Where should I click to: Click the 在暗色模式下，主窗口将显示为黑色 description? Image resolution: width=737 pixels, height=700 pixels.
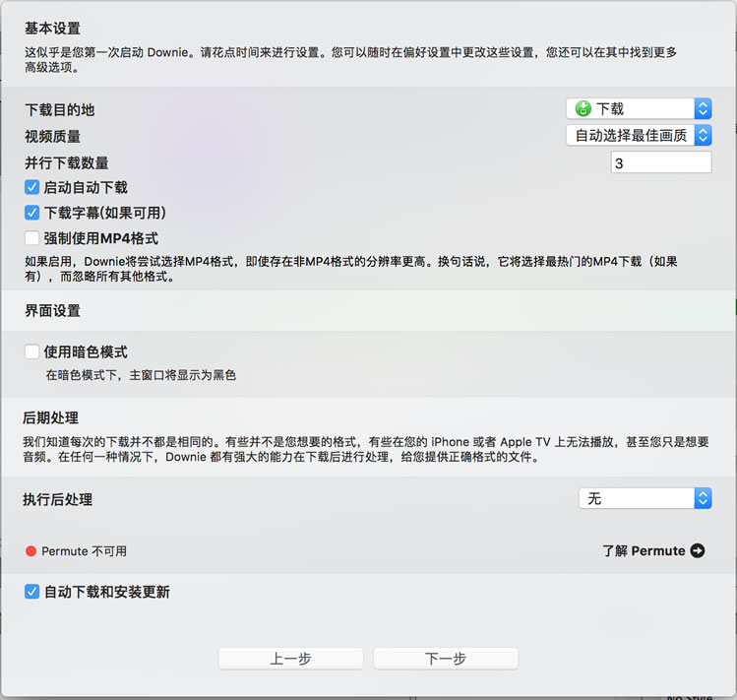point(141,375)
